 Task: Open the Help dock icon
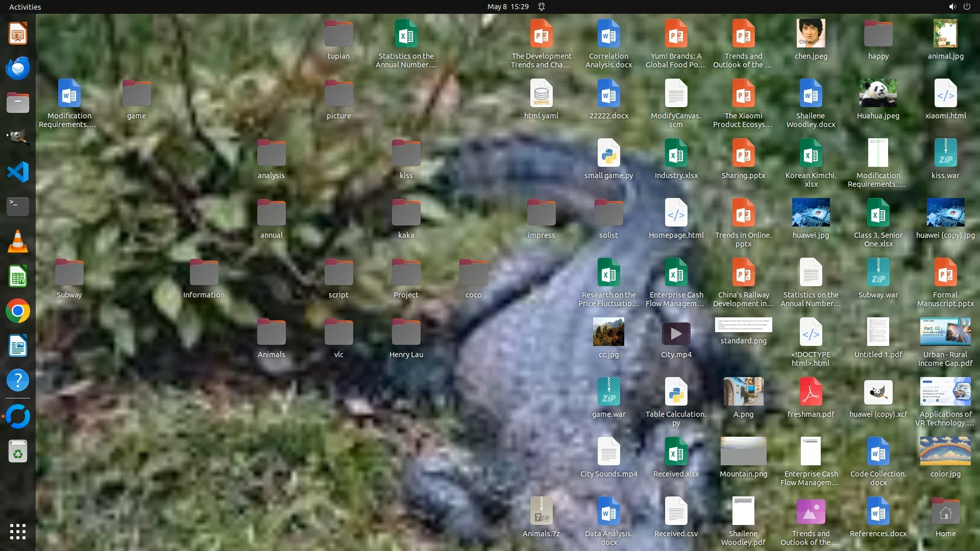(18, 380)
